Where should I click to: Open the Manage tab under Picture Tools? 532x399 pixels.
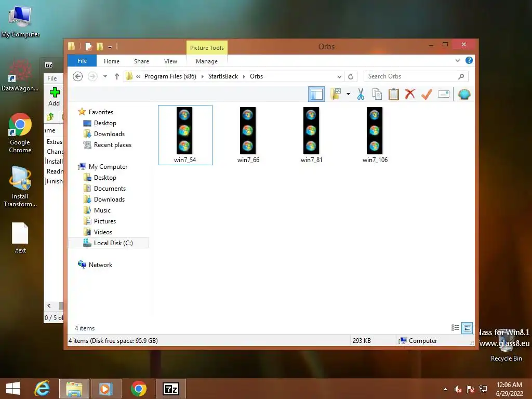click(x=207, y=61)
